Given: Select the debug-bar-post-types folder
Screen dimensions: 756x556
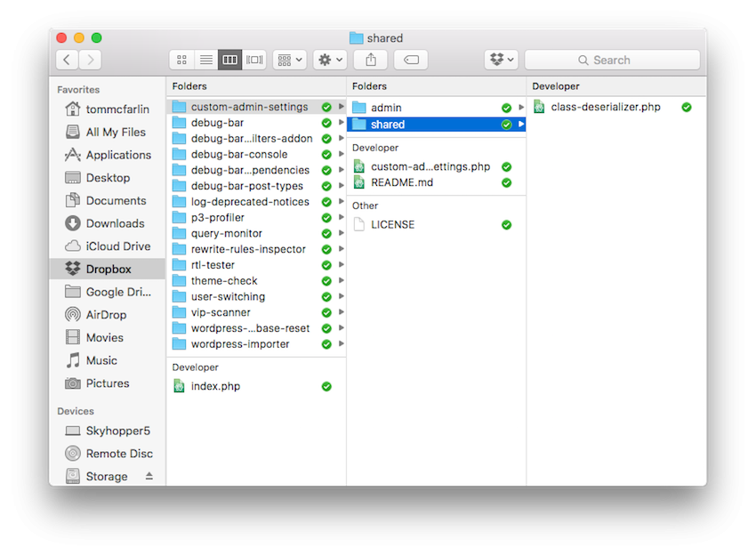Looking at the screenshot, I should point(256,186).
